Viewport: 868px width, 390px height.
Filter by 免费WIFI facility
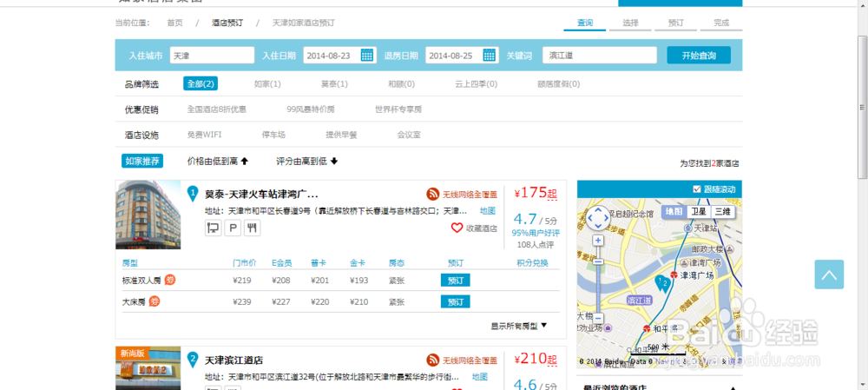click(204, 135)
